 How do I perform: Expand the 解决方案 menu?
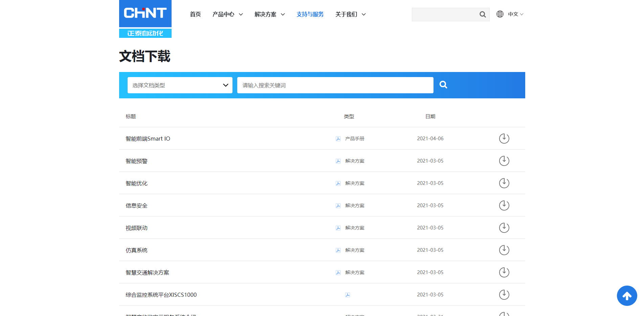point(269,14)
